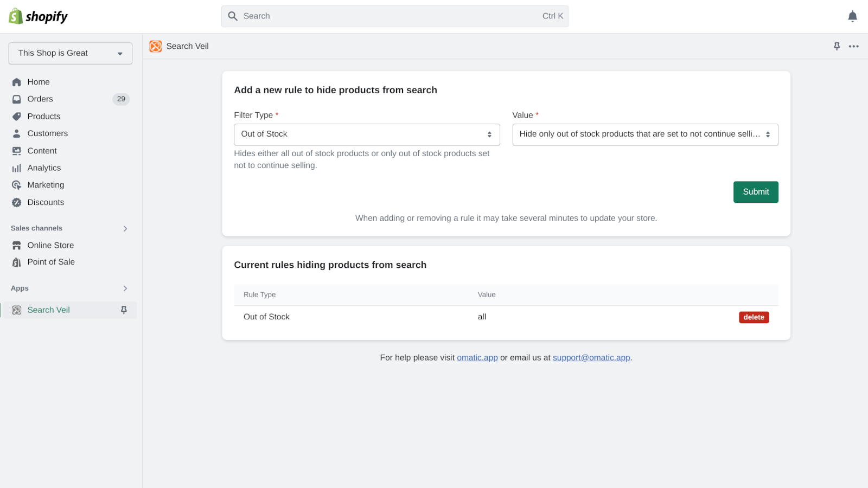This screenshot has width=868, height=488.
Task: Submit the new hiding rule
Action: pos(756,191)
